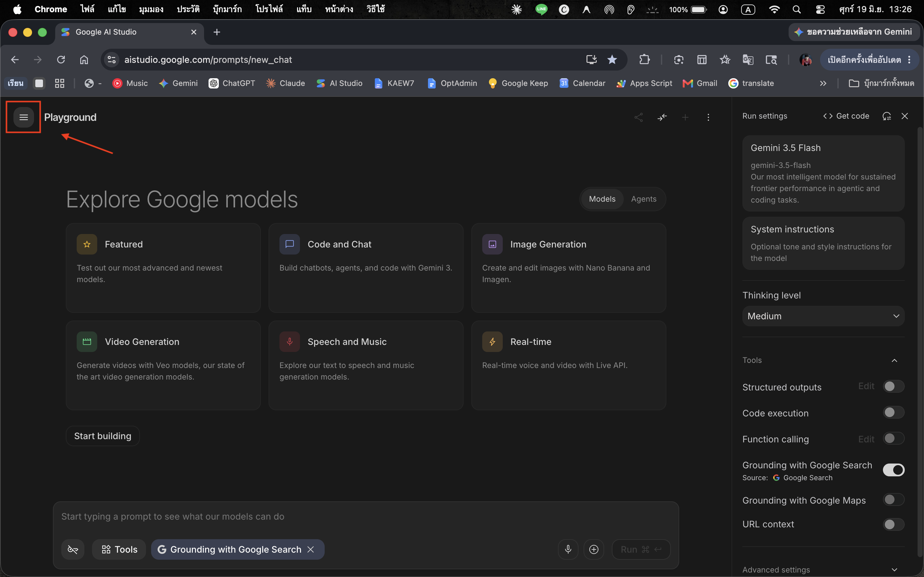
Task: Expand the Advanced settings section
Action: pyautogui.click(x=823, y=569)
